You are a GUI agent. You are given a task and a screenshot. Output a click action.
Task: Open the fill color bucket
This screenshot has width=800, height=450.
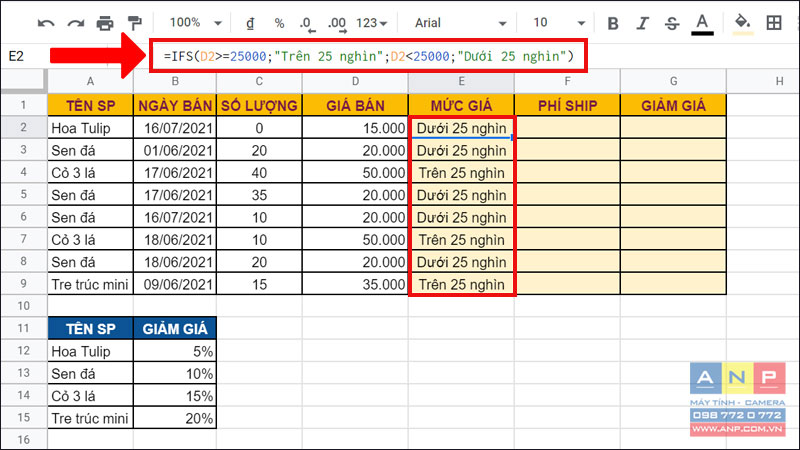[x=742, y=24]
